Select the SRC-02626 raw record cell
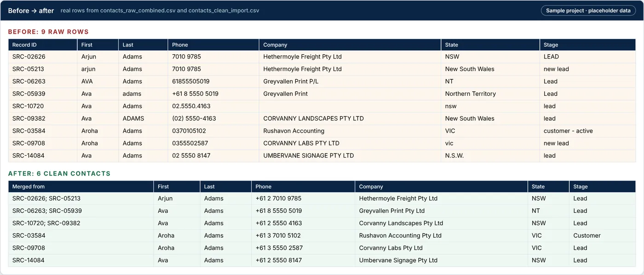The width and height of the screenshot is (644, 275). (x=43, y=57)
